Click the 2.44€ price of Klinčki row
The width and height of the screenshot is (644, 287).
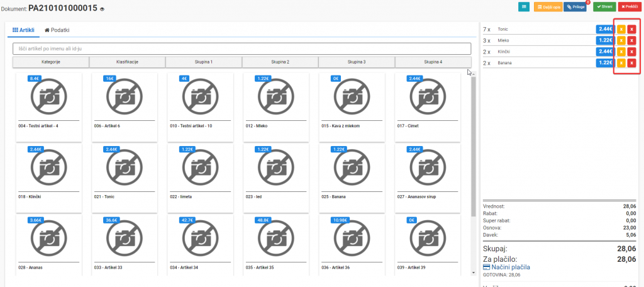[606, 52]
